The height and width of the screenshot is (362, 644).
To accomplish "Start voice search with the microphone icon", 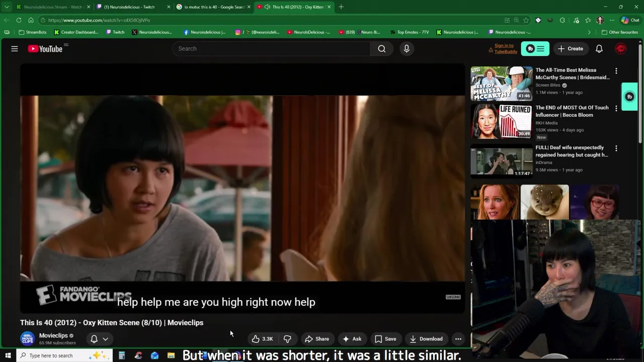I will 407,49.
